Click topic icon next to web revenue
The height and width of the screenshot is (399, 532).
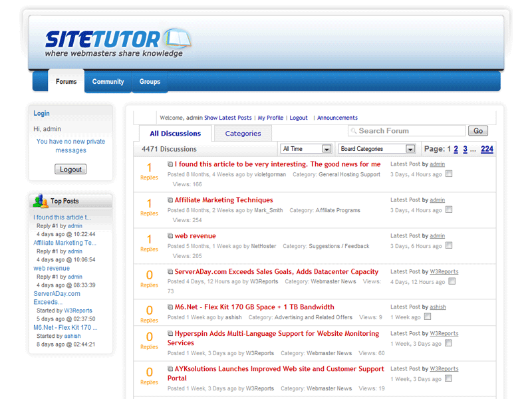170,236
